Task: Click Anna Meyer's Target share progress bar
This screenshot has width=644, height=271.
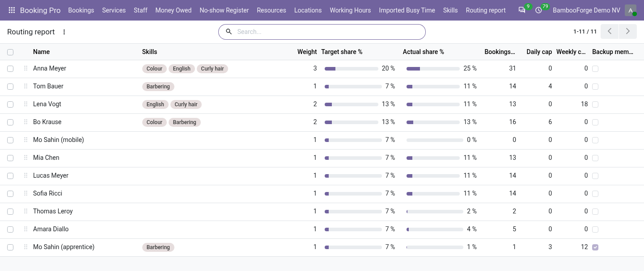Action: (x=352, y=69)
